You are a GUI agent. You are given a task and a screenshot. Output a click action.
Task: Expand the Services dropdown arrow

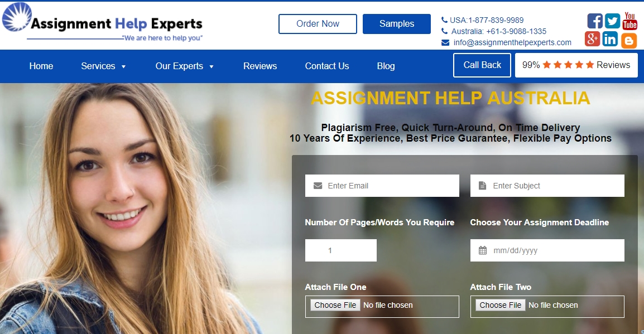(x=123, y=66)
